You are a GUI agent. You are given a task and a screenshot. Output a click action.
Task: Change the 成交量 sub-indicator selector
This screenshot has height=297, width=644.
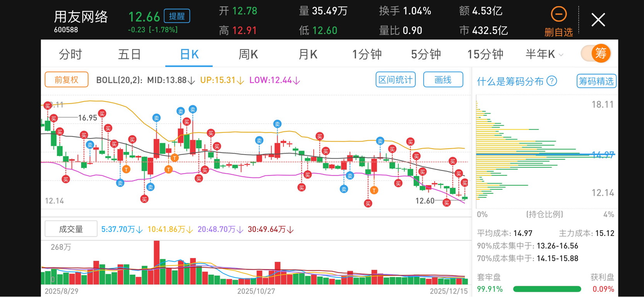pyautogui.click(x=71, y=229)
